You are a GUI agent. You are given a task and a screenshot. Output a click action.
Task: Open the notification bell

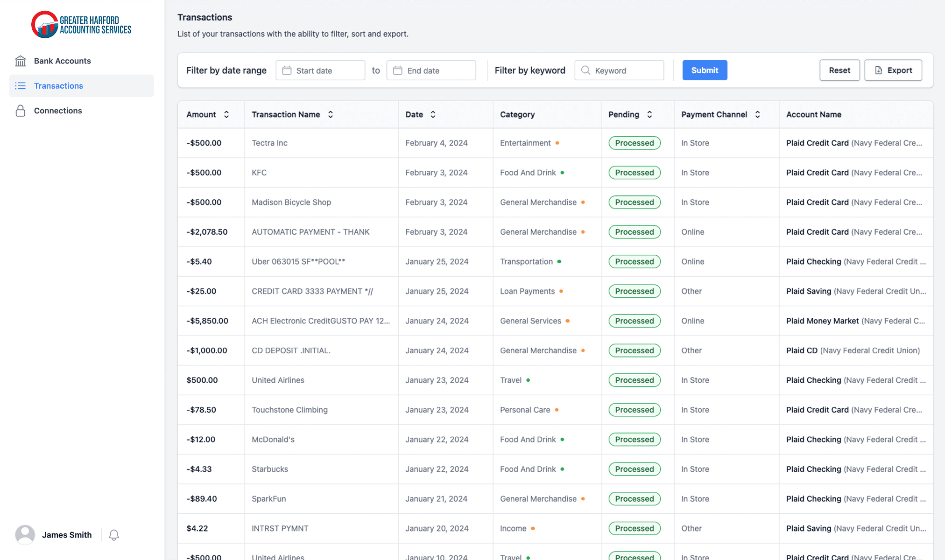click(x=113, y=535)
